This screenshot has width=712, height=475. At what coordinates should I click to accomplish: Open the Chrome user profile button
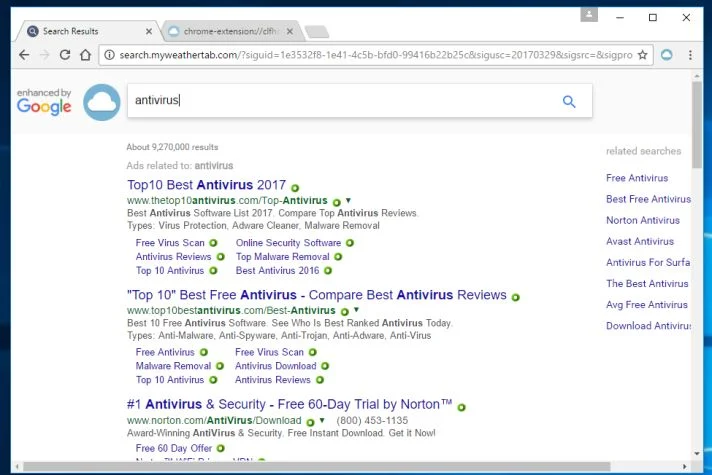[x=589, y=15]
